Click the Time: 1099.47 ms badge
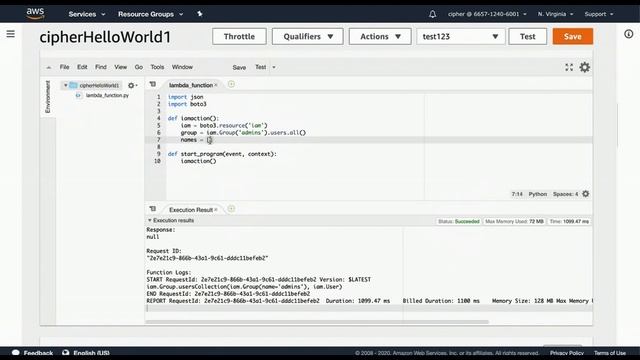 coord(569,221)
